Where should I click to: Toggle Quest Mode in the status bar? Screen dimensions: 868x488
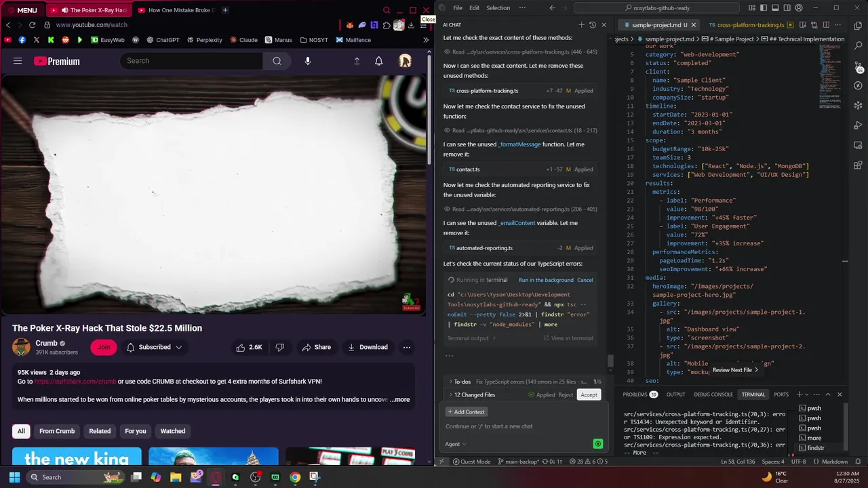[x=471, y=462]
